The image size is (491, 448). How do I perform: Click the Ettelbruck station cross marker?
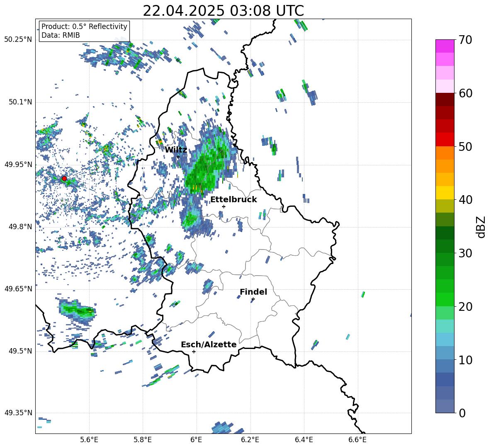[224, 206]
